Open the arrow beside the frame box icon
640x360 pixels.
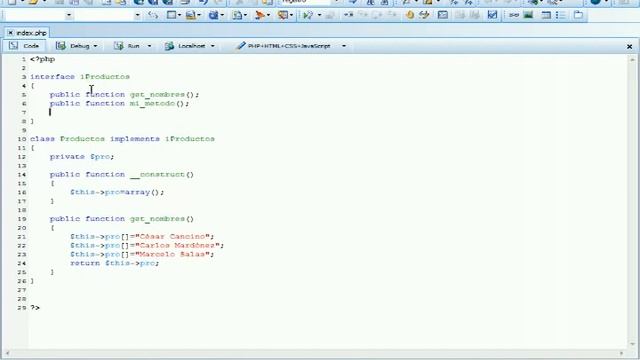coord(179,16)
